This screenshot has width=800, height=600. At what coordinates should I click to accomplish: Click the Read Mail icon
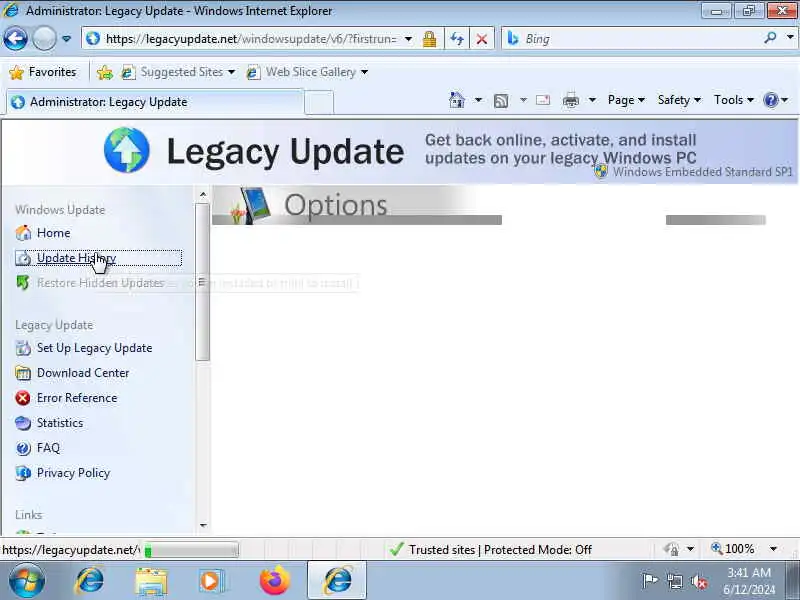point(543,100)
